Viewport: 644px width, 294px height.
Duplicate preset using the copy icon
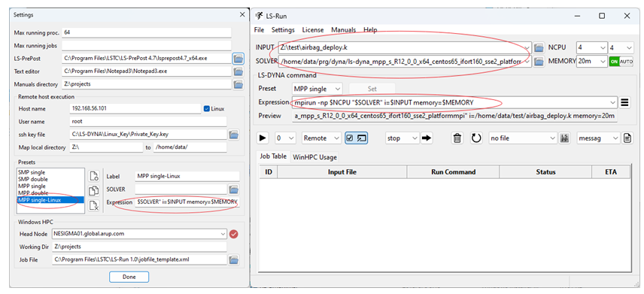[x=93, y=190]
